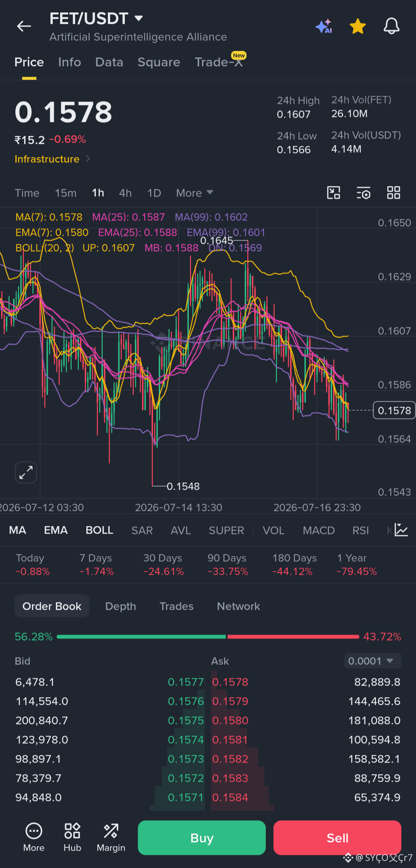Tap the 0.1578 current price label on chart axis

pos(394,411)
